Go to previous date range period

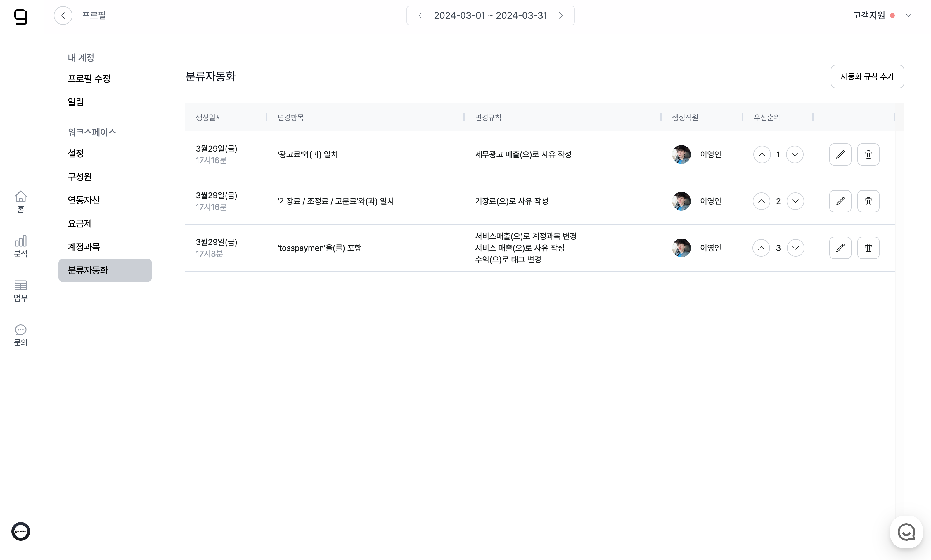click(x=420, y=15)
